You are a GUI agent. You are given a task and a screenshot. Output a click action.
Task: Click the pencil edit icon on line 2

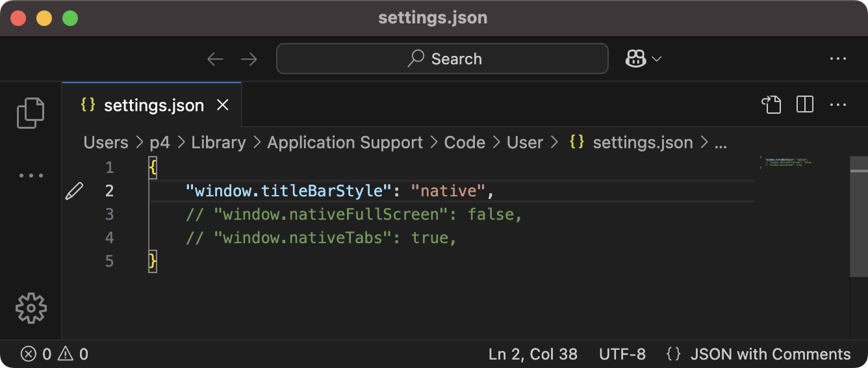(x=75, y=191)
